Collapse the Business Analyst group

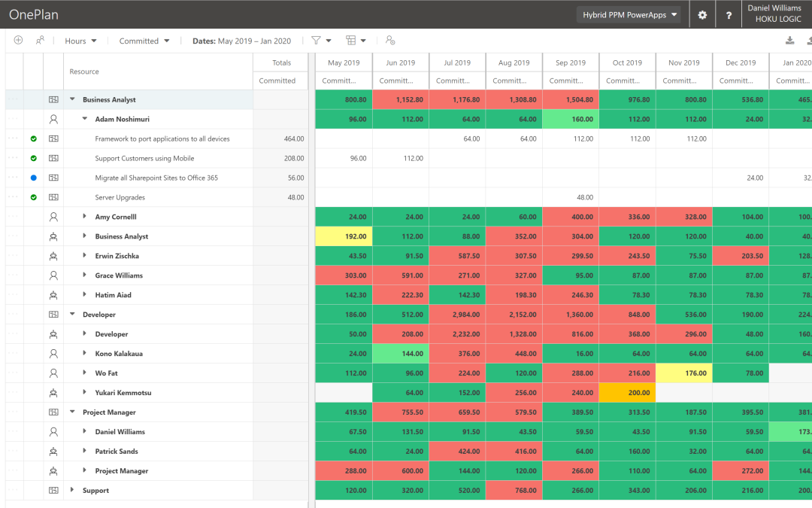pyautogui.click(x=71, y=99)
